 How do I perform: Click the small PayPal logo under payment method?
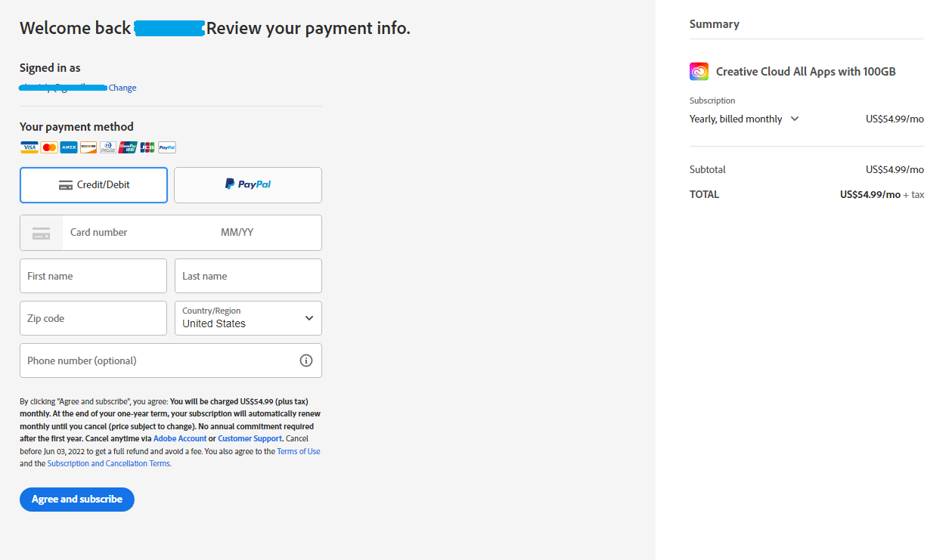pos(167,147)
